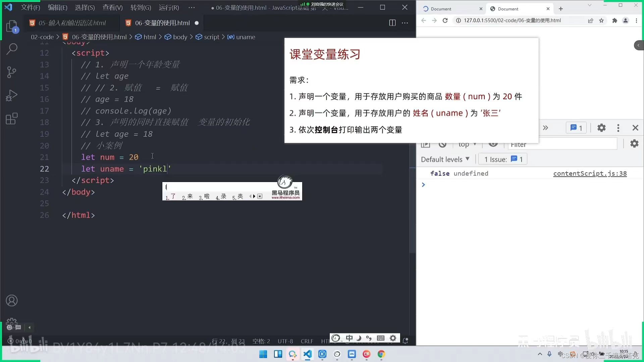Open the 运行(R) menu
This screenshot has width=644, height=362.
pos(169,7)
